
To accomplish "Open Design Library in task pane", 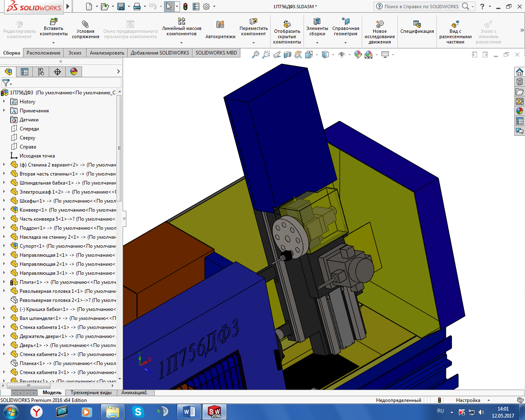I will [x=520, y=82].
